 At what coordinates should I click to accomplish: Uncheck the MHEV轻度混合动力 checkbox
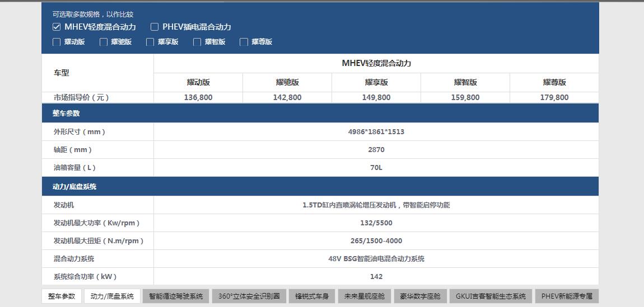pyautogui.click(x=57, y=27)
